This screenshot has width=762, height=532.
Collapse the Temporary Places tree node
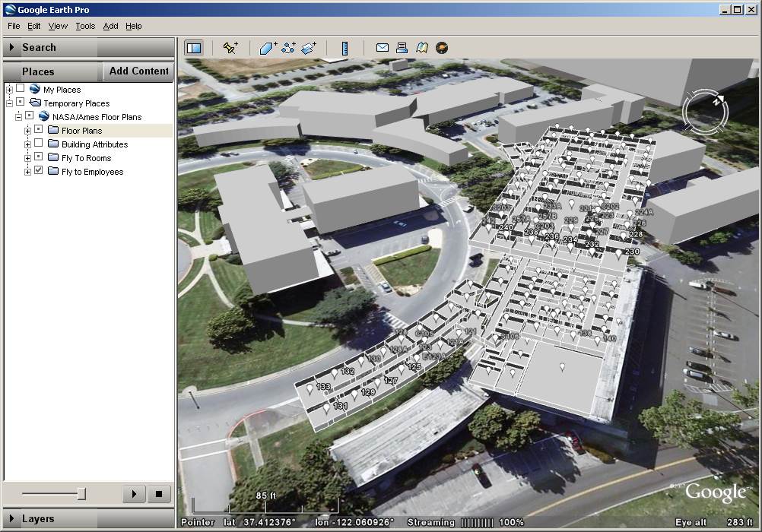pos(9,103)
